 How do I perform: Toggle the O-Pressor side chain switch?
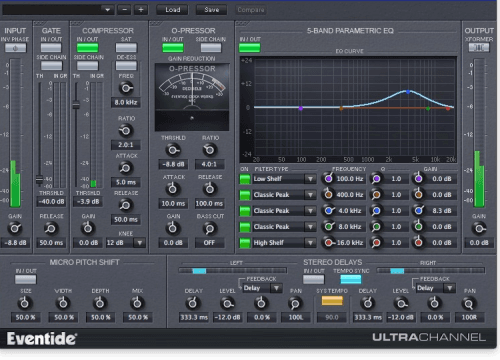tap(211, 48)
